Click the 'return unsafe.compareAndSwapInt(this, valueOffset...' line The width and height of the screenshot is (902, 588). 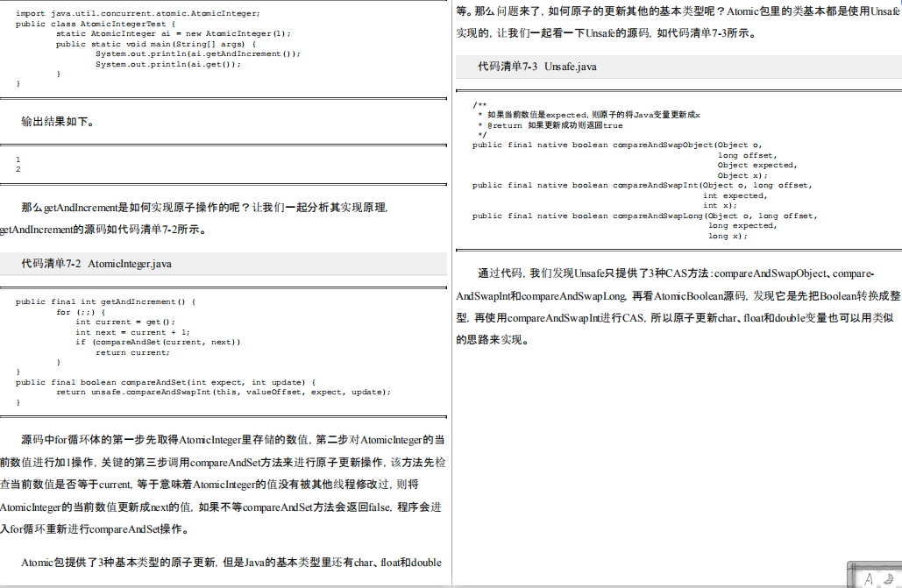(x=224, y=392)
